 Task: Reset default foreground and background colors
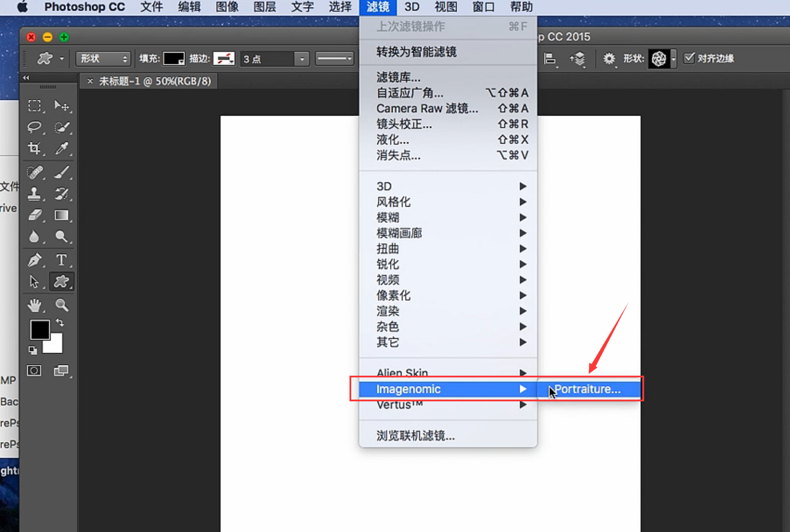click(33, 350)
